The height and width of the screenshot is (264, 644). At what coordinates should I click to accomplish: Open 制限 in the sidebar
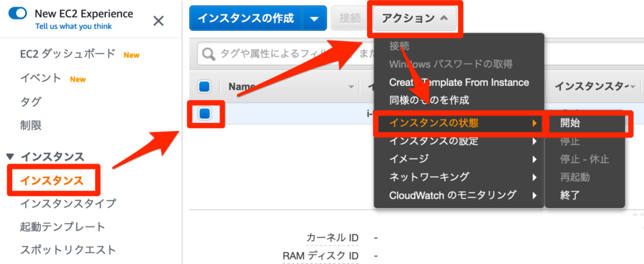(31, 125)
